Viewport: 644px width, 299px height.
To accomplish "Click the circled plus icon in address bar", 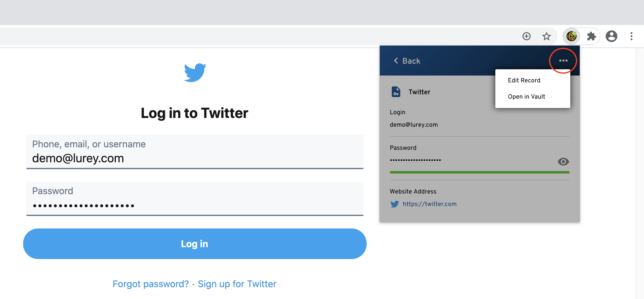I will pos(527,36).
